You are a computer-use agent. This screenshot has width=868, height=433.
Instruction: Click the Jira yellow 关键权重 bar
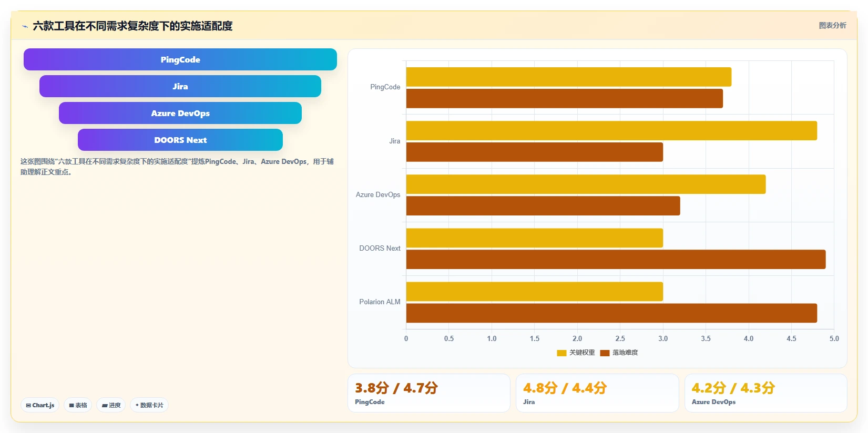point(611,130)
